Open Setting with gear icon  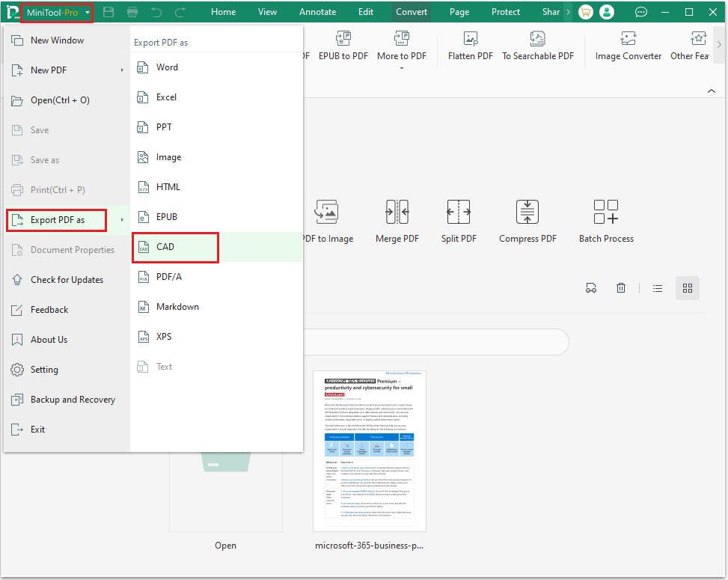tap(67, 370)
